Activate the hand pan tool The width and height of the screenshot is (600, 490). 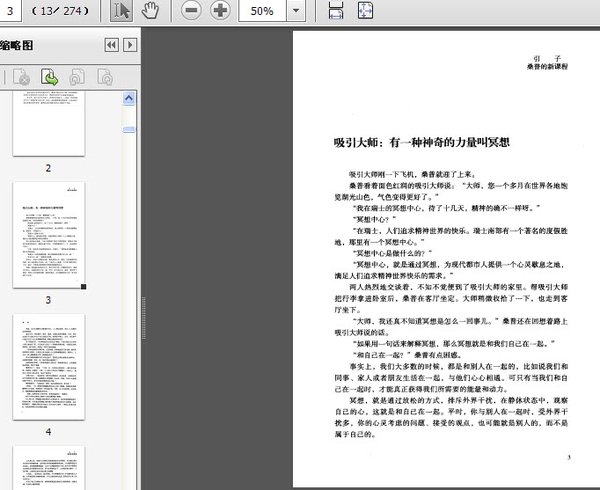(x=150, y=11)
